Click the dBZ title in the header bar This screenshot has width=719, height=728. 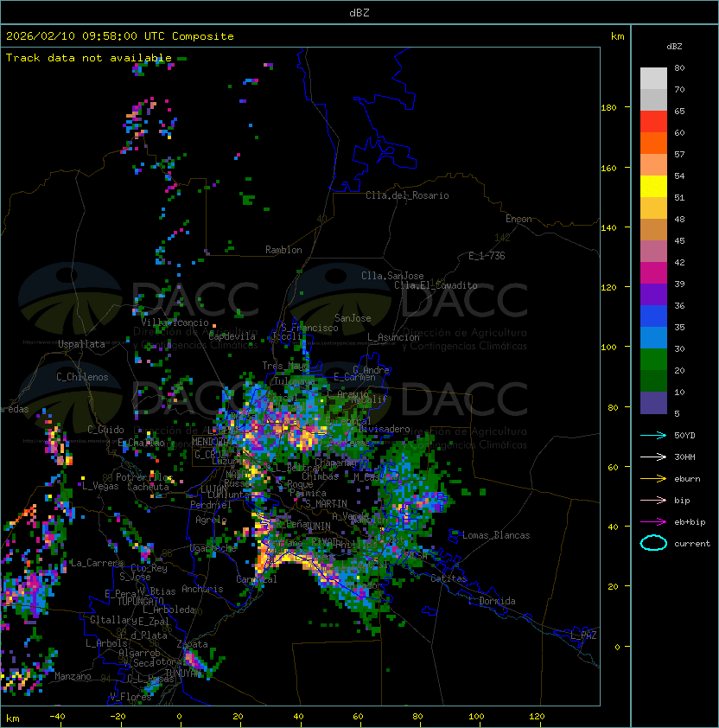coord(359,12)
